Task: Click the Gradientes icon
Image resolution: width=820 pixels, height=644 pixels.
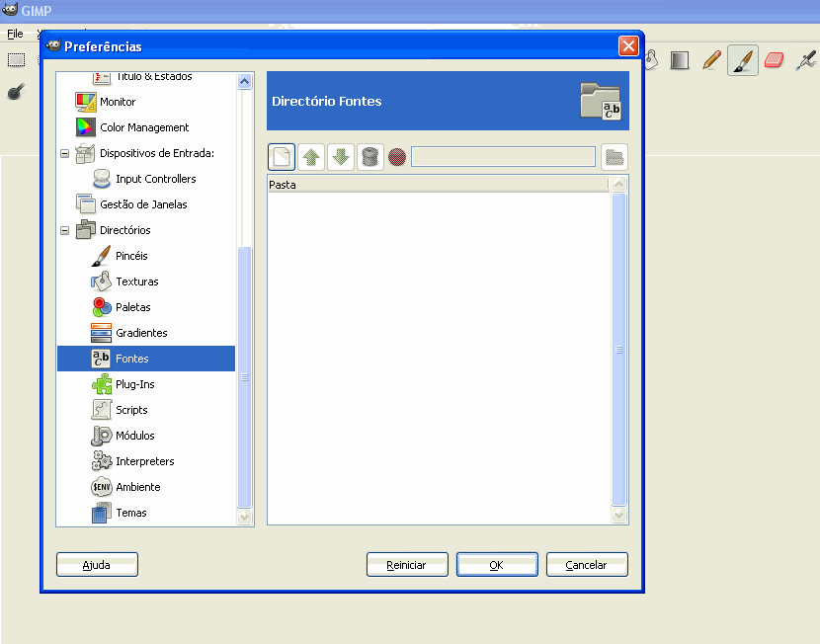Action: 101,333
